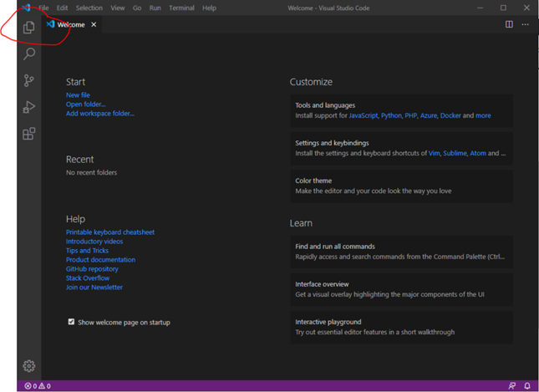Open the Selection menu
This screenshot has height=392, width=539.
point(89,8)
